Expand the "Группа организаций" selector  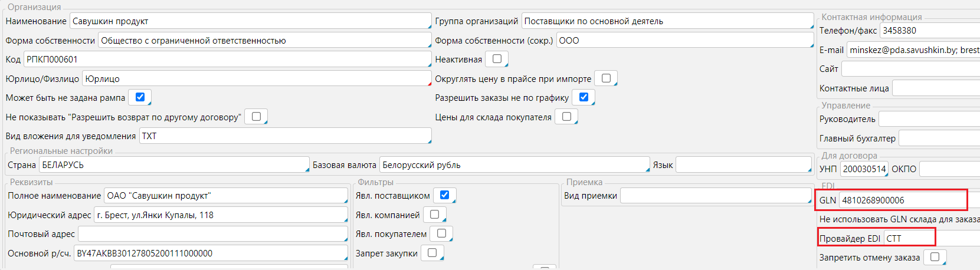click(x=667, y=21)
